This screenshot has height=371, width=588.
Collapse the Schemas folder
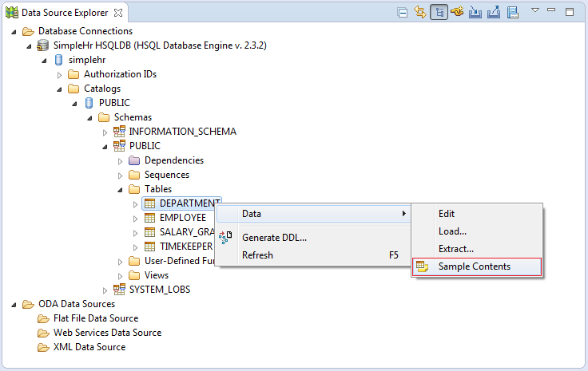pos(89,118)
